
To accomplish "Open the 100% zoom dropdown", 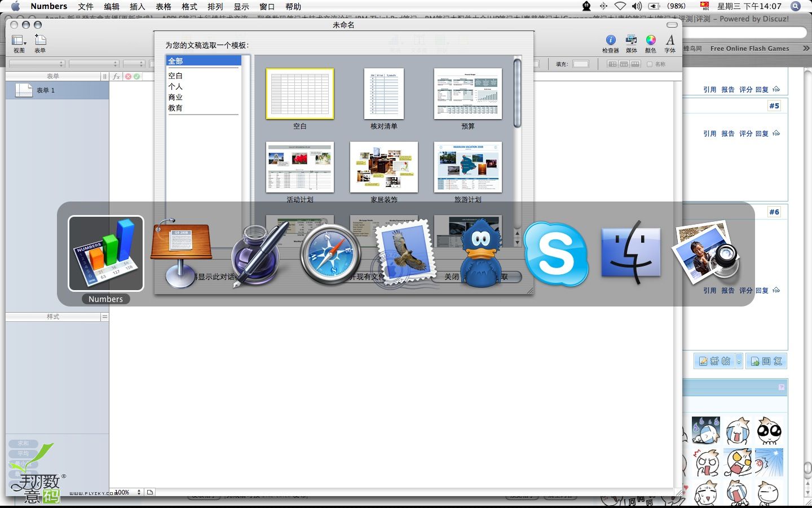I will click(x=127, y=492).
